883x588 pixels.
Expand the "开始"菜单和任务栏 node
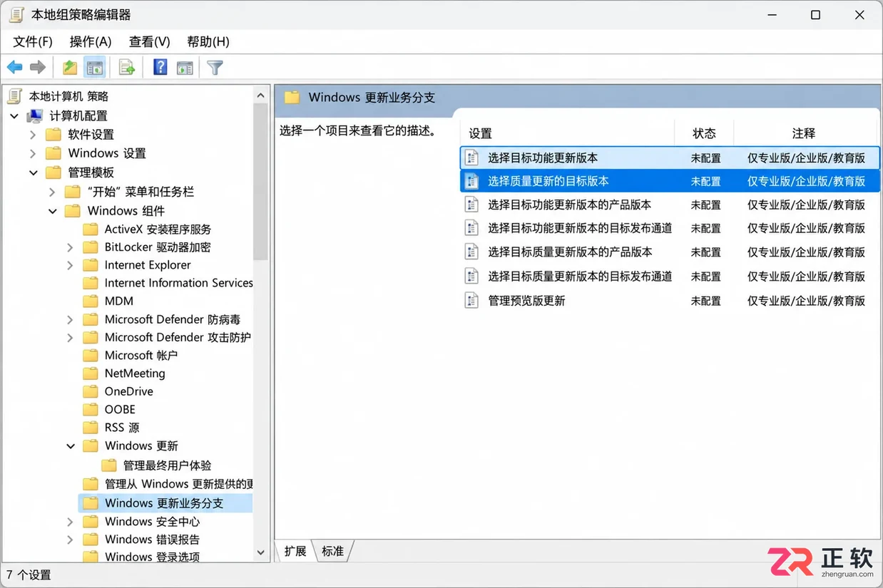[x=52, y=192]
